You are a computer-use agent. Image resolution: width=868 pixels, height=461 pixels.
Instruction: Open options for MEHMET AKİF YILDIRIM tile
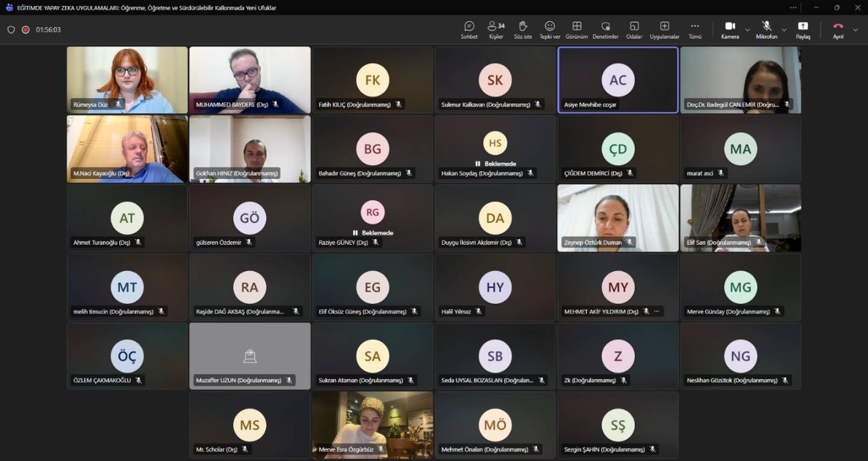point(657,312)
